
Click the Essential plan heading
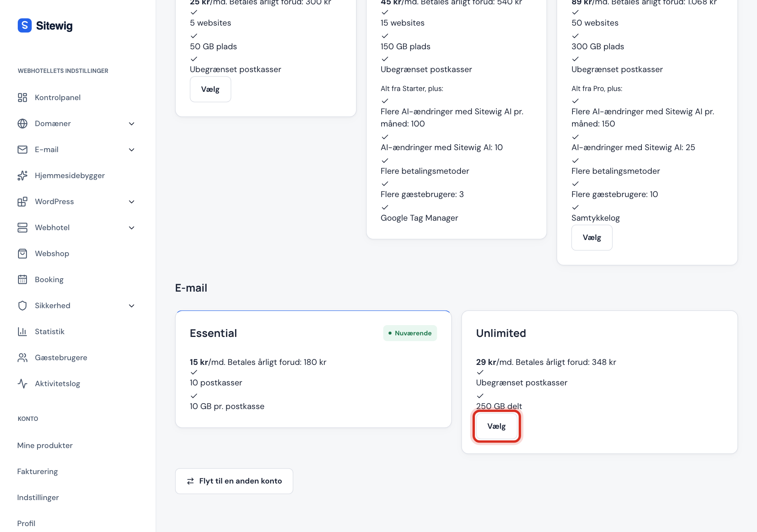pos(213,333)
